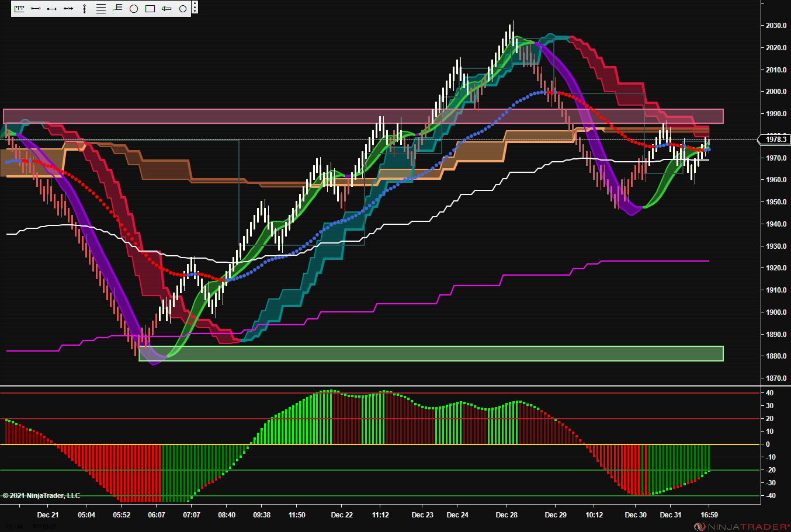Select the ellipse drawing tool
This screenshot has width=791, height=532.
[134, 9]
